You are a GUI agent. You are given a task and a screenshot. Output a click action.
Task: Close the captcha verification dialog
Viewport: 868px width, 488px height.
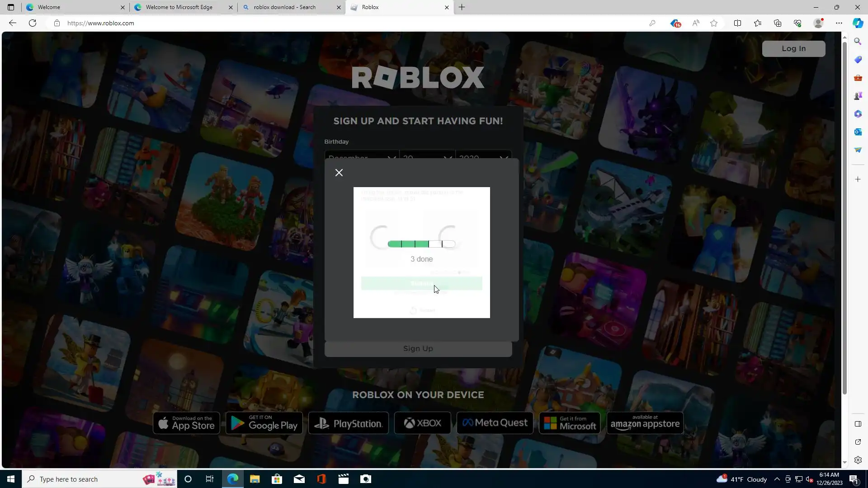click(x=339, y=173)
